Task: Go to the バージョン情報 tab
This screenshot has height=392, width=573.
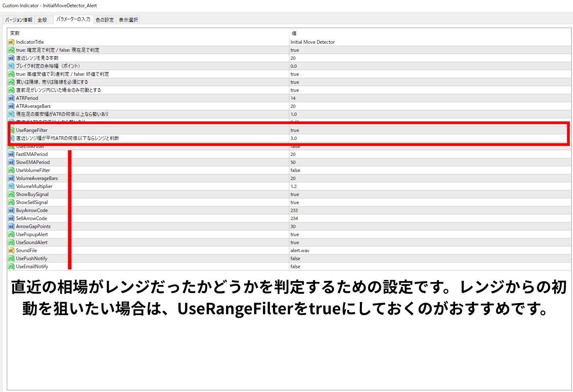Action: click(x=19, y=20)
